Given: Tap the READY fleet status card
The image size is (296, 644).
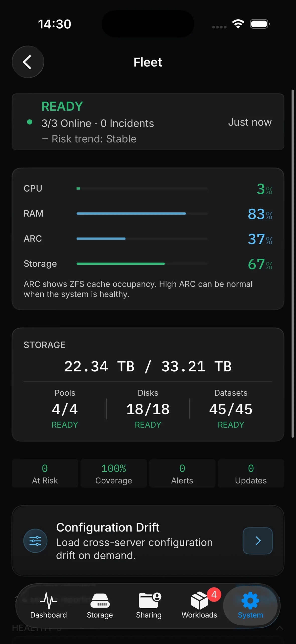Looking at the screenshot, I should (148, 122).
